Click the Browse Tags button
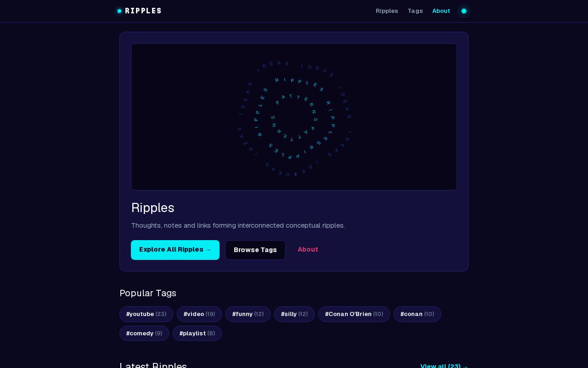Screen dimensions: 588x368 255,250
